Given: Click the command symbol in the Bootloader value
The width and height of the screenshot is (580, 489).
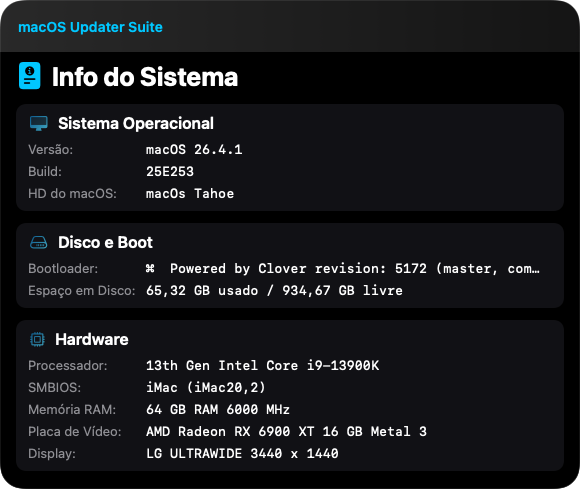Looking at the screenshot, I should [150, 269].
